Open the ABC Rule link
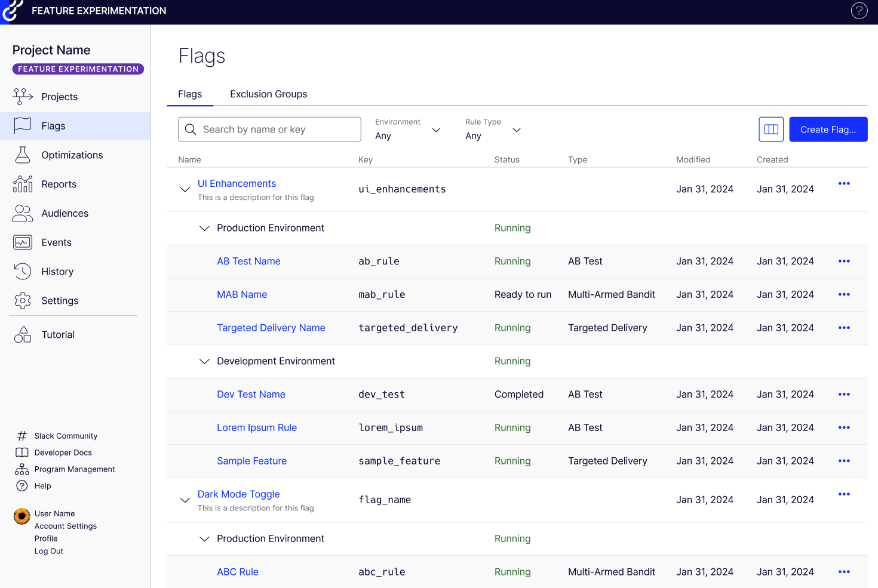 [238, 572]
